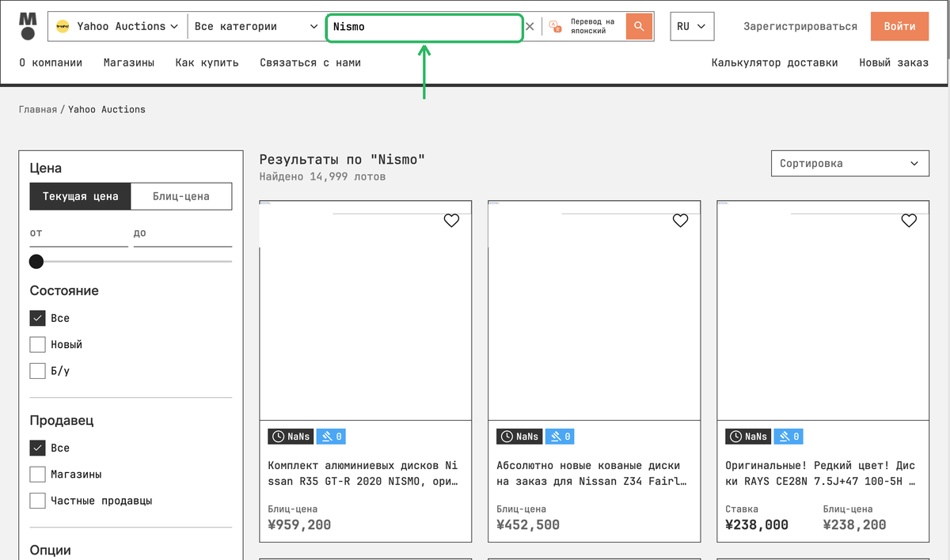This screenshot has width=950, height=560.
Task: Click the Japanese translation icon
Action: (555, 26)
